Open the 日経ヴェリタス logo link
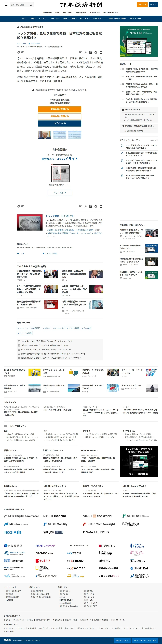This screenshot has height=644, width=162. point(131,524)
